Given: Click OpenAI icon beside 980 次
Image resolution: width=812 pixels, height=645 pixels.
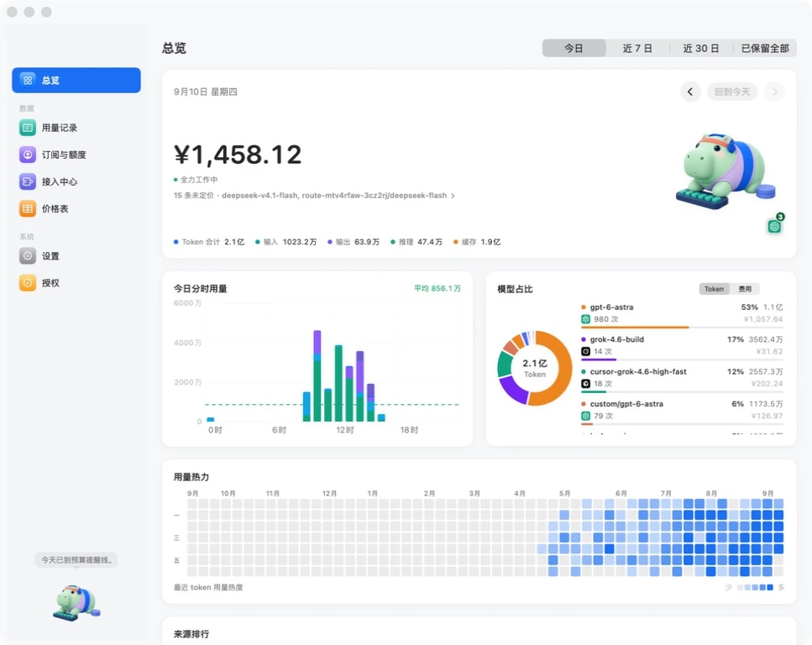Looking at the screenshot, I should [x=585, y=319].
